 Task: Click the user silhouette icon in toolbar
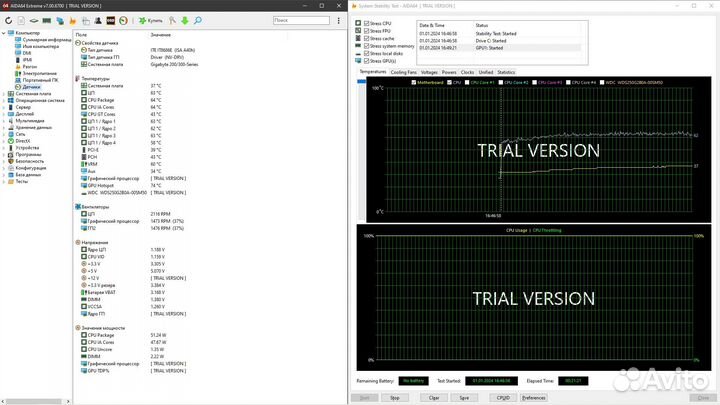click(98, 21)
